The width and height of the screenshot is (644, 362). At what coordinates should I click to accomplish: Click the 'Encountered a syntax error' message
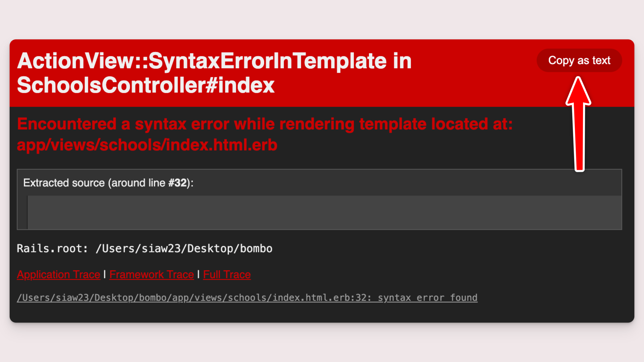click(265, 124)
